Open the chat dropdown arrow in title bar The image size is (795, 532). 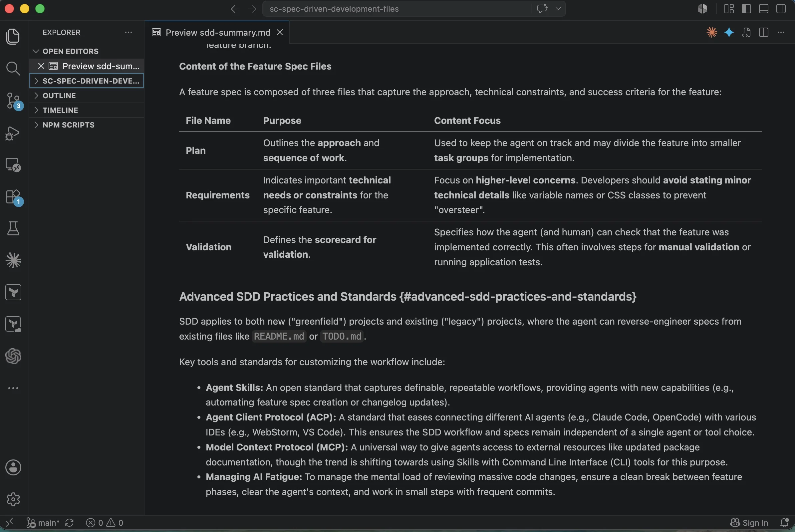pos(558,8)
